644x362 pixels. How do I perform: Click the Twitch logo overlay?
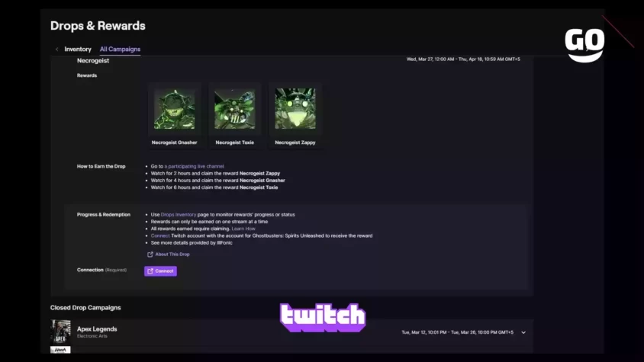pos(323,317)
